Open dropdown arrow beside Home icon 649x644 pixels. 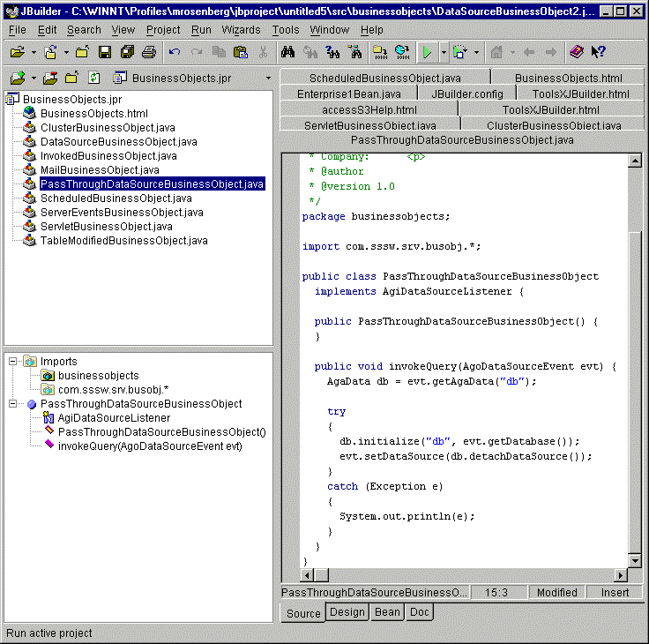pos(513,53)
